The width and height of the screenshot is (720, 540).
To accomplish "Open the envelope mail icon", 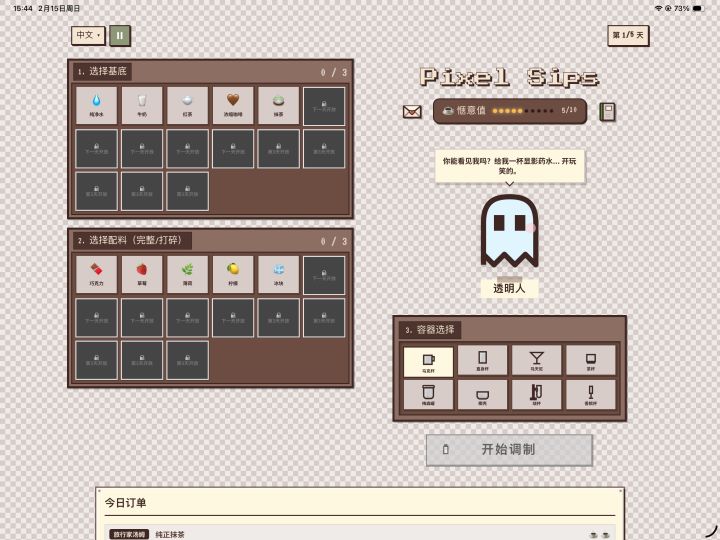I will [412, 112].
